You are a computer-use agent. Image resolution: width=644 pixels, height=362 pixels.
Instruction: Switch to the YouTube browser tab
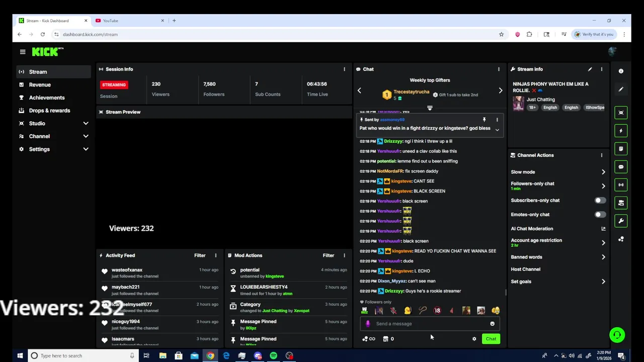pos(129,21)
